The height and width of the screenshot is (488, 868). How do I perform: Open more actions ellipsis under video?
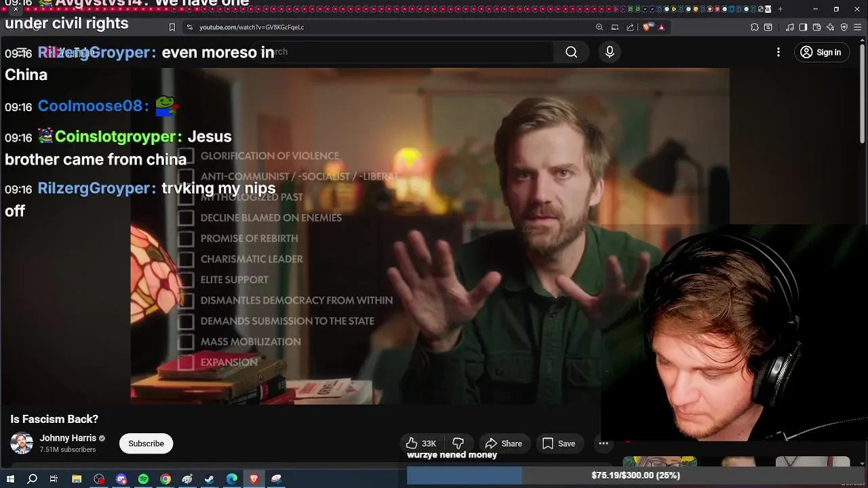tap(604, 443)
